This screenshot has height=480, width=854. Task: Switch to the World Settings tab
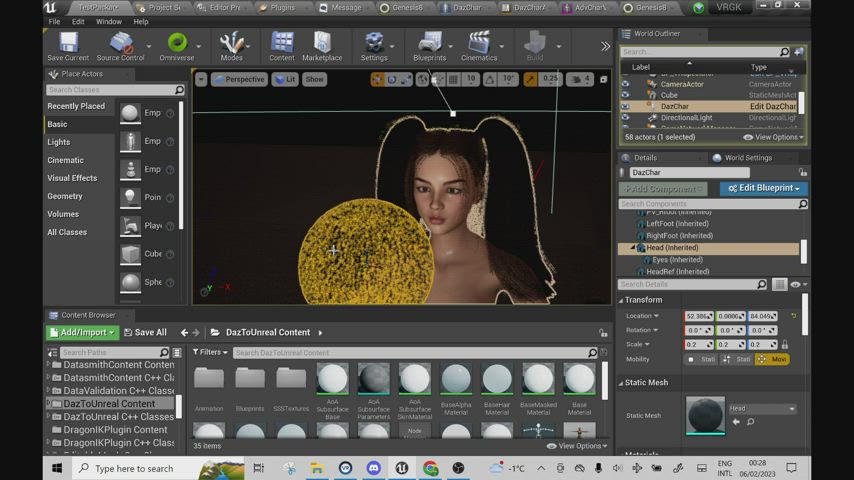[748, 158]
